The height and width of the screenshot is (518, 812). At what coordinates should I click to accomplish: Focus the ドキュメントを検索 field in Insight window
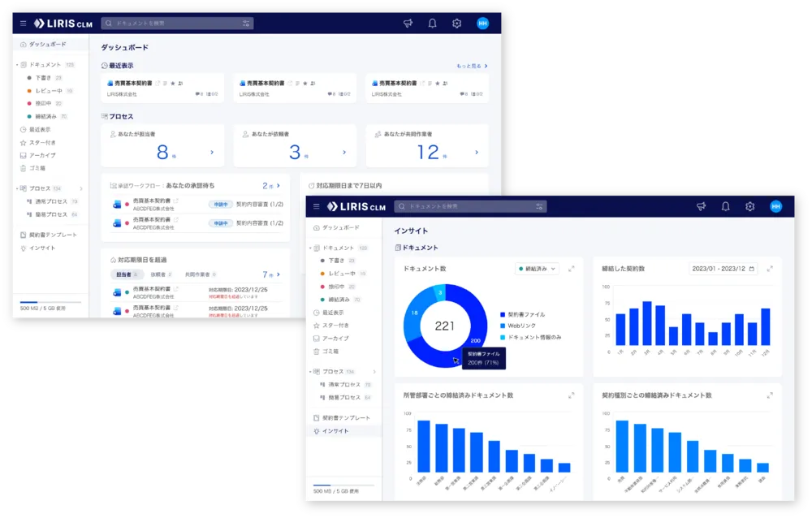click(x=470, y=206)
